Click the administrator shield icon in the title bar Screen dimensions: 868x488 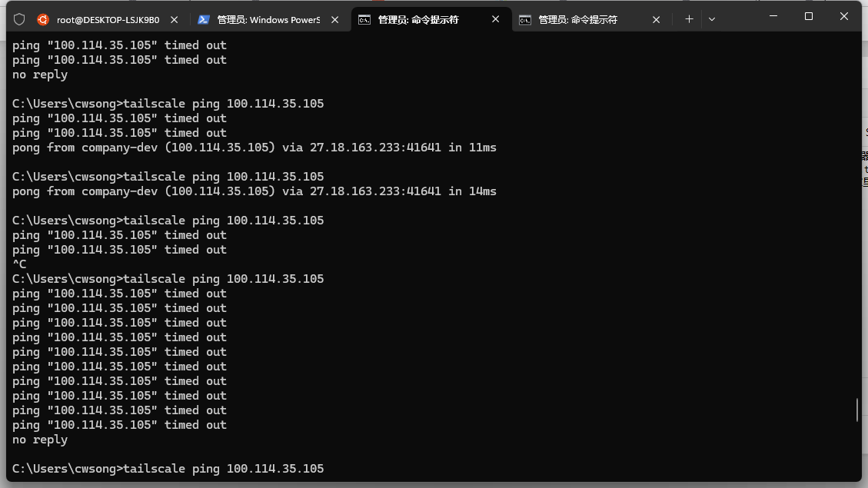pos(19,20)
